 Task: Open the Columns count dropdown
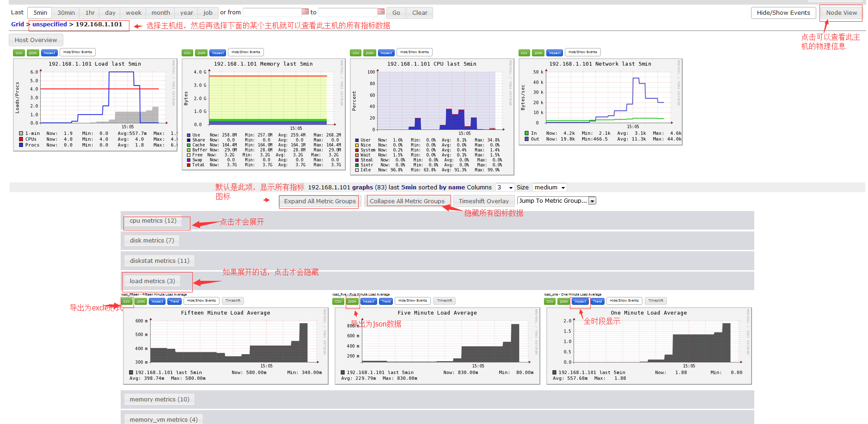(x=505, y=188)
